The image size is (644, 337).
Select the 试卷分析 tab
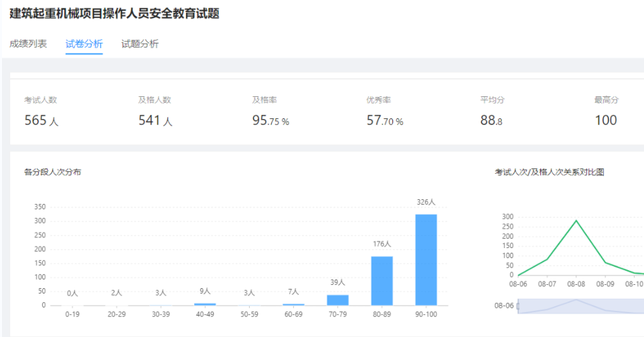[84, 44]
